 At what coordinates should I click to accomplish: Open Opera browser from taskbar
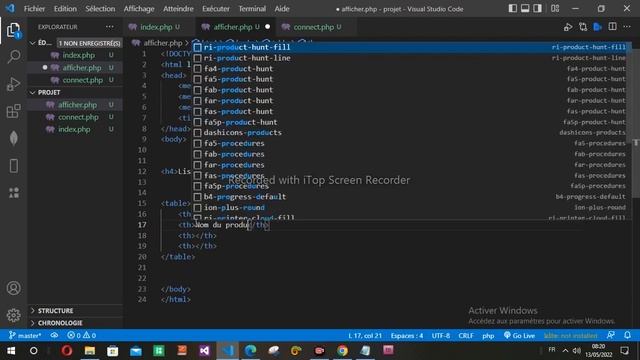pyautogui.click(x=67, y=351)
